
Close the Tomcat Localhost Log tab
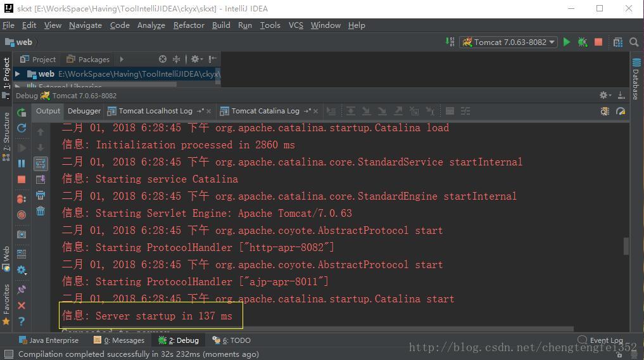[x=208, y=112]
